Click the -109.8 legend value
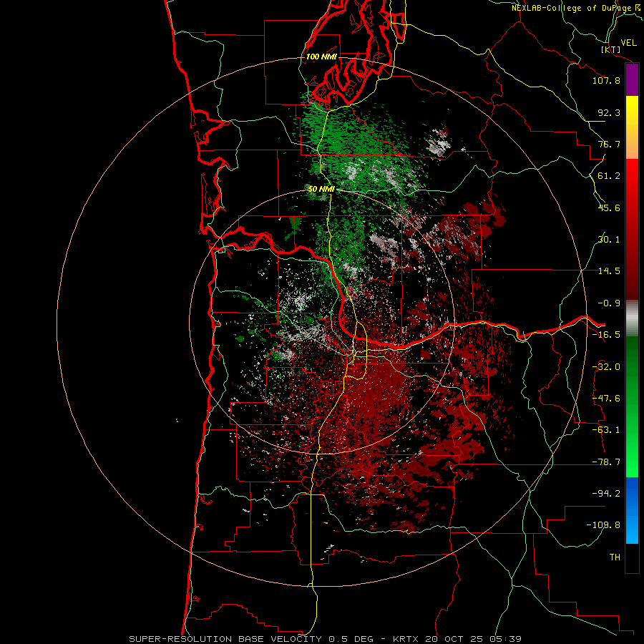The width and height of the screenshot is (644, 644). [x=603, y=525]
